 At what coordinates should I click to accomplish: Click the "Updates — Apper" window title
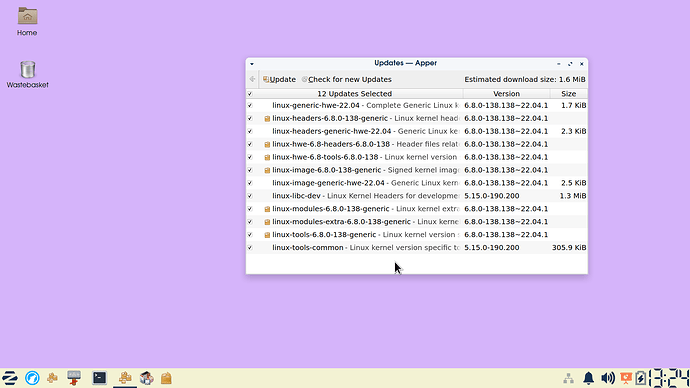click(405, 63)
